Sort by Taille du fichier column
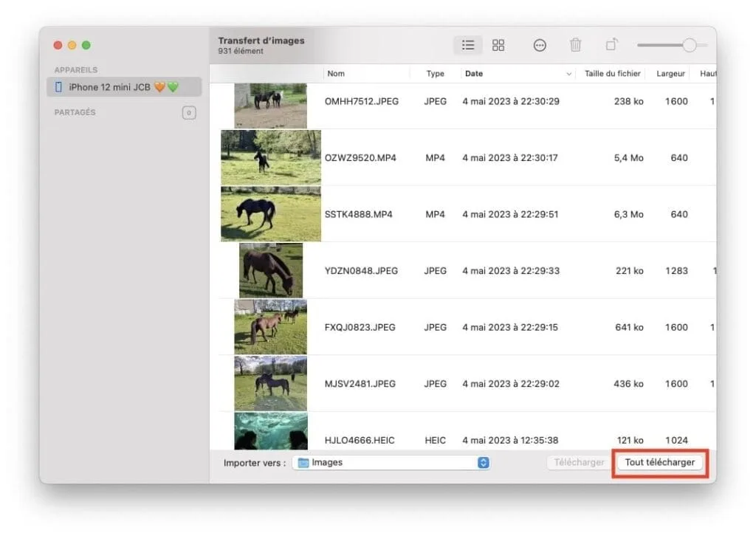756x536 pixels. tap(613, 74)
